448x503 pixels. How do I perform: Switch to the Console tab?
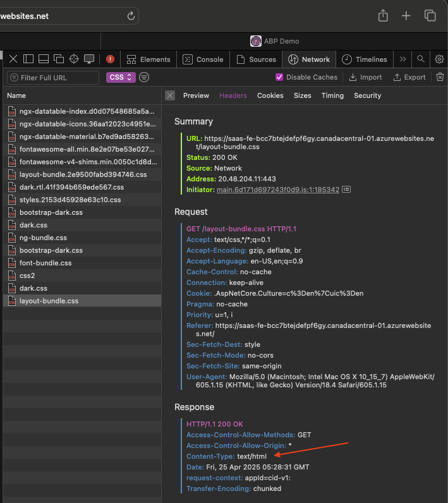tap(203, 59)
